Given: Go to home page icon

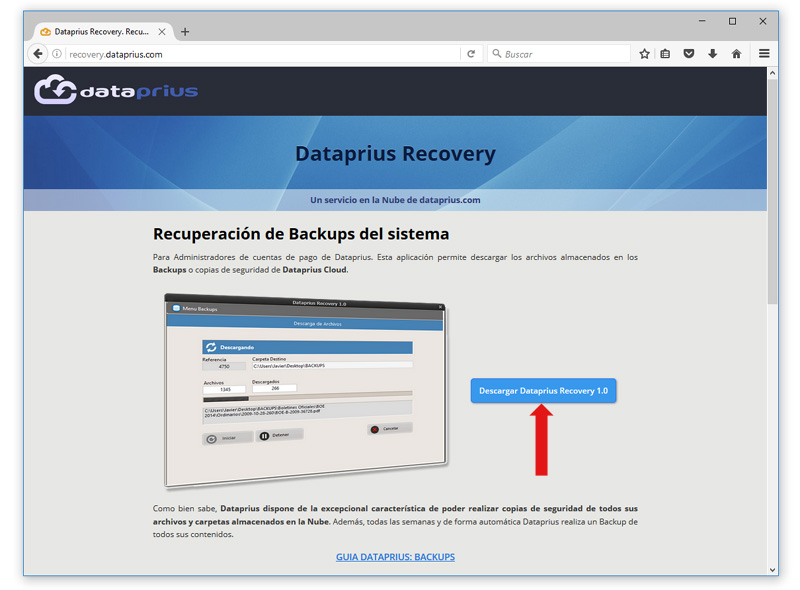Looking at the screenshot, I should [736, 54].
